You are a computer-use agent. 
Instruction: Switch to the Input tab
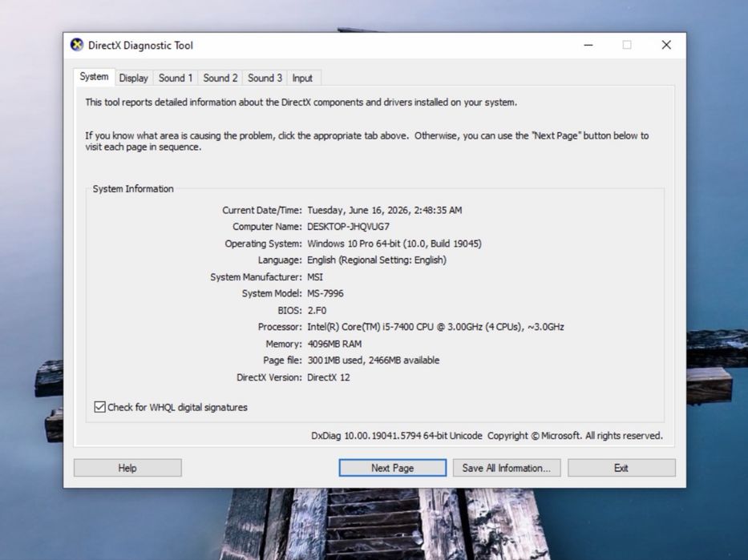(x=302, y=79)
